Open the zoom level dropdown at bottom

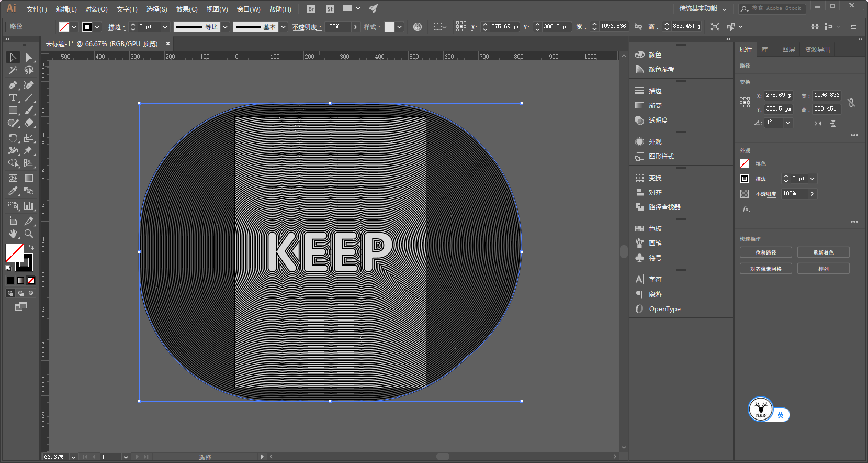(73, 457)
